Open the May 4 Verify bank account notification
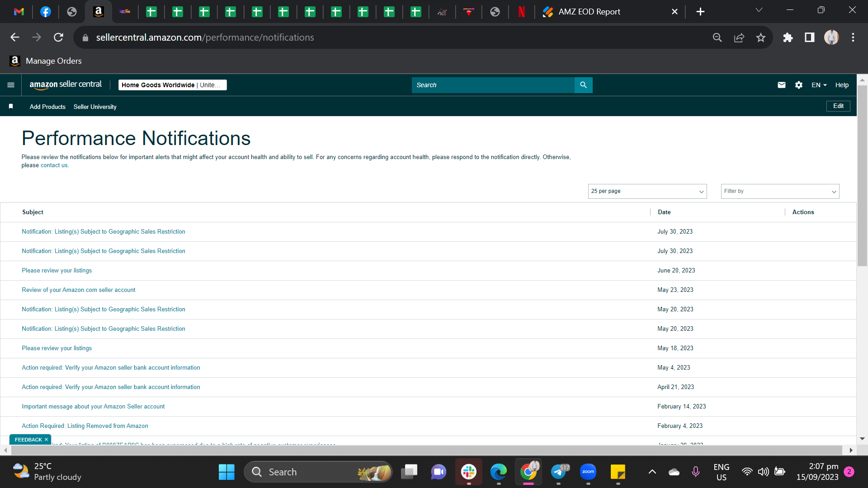 pos(111,367)
